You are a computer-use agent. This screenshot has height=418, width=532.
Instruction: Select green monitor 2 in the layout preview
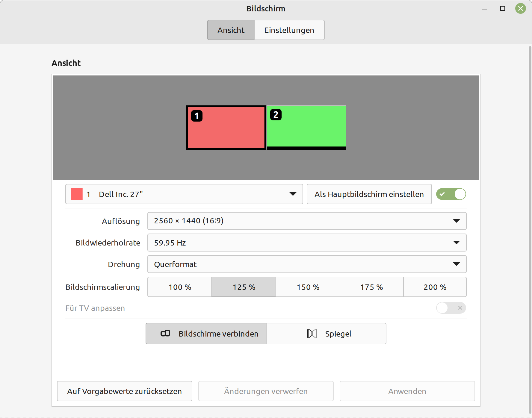tap(306, 128)
